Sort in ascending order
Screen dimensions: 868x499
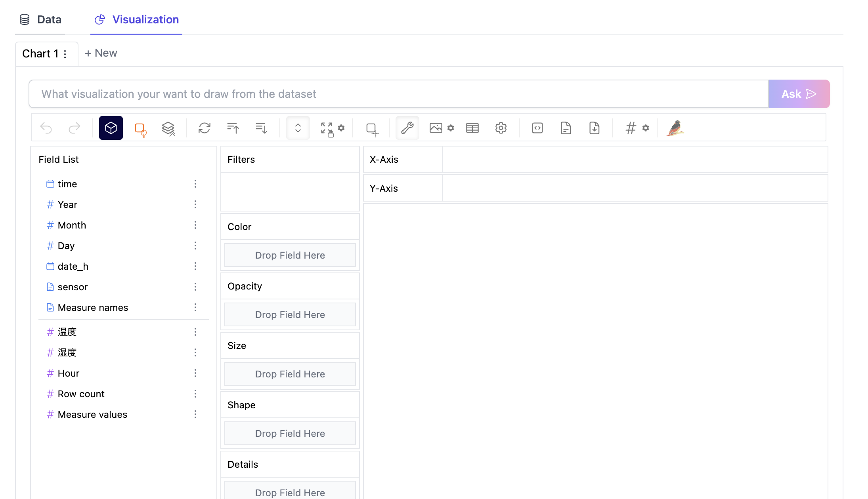(233, 128)
